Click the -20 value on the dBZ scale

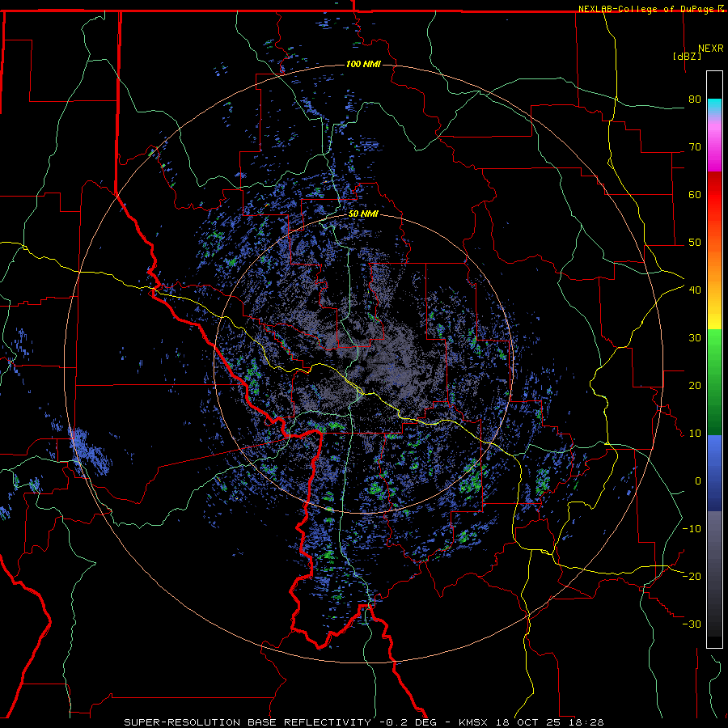[692, 576]
